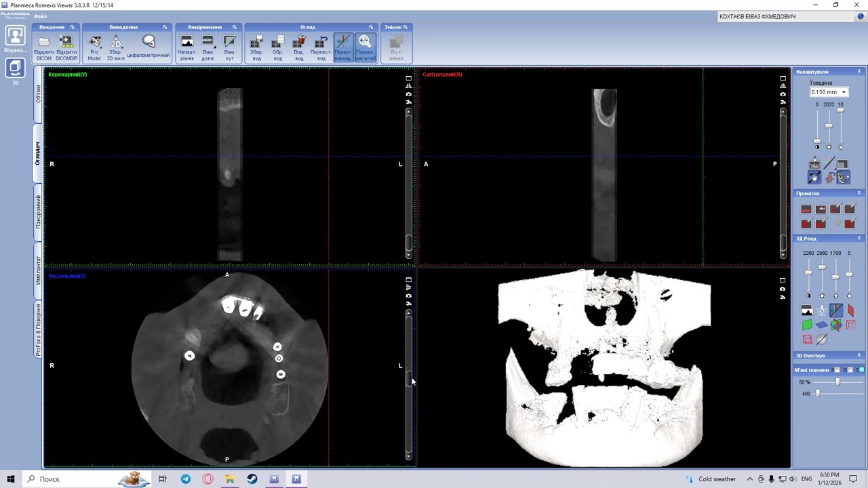Click the rotate planes icon in Налаштувати
The image size is (868, 488).
click(829, 177)
